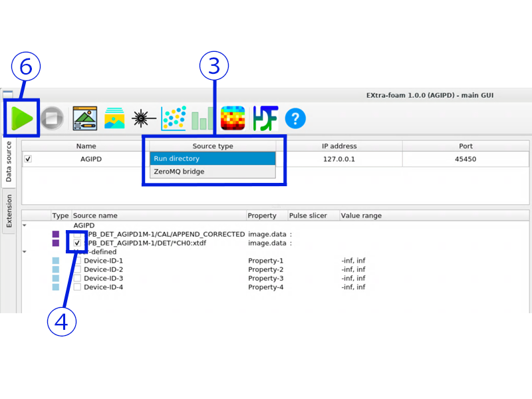Viewport: 532px width, 399px height.
Task: Open the stacked pictures pulse-of-interest icon
Action: 114,118
